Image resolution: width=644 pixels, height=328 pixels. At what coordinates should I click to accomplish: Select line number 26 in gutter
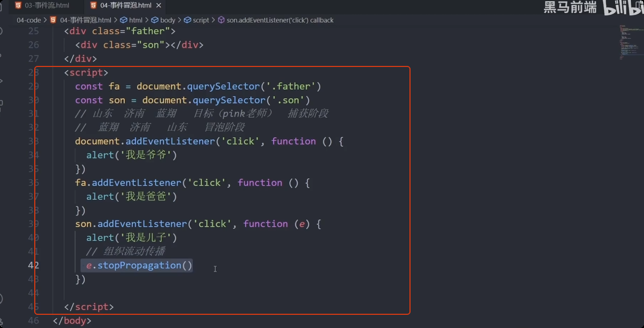(34, 45)
